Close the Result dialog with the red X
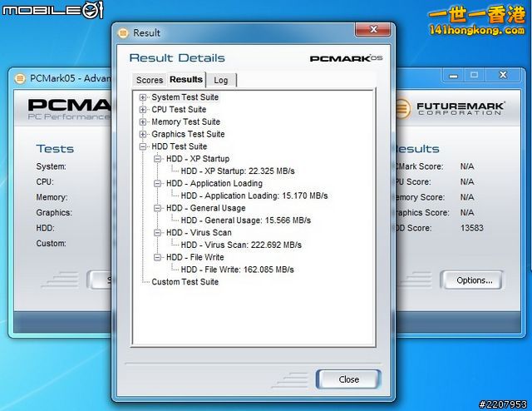 (373, 31)
